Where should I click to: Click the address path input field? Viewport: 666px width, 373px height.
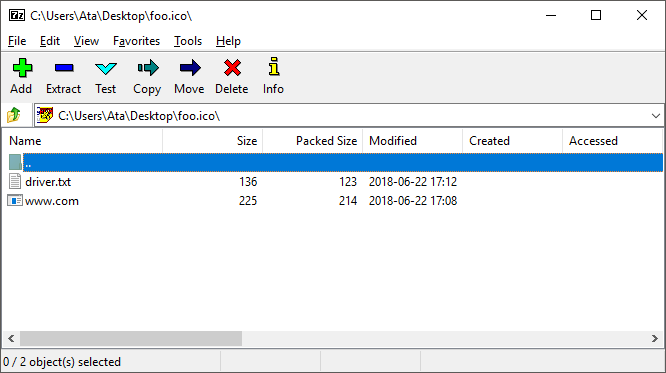click(348, 116)
